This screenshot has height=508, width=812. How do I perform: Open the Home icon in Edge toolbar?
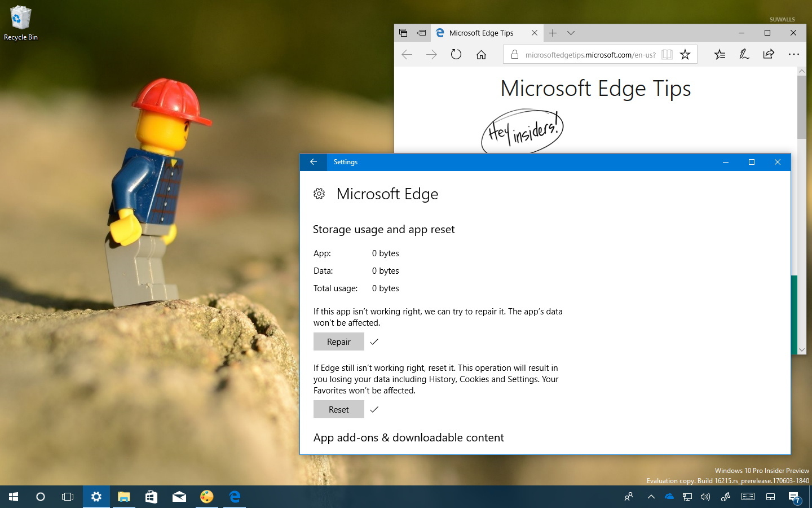481,54
